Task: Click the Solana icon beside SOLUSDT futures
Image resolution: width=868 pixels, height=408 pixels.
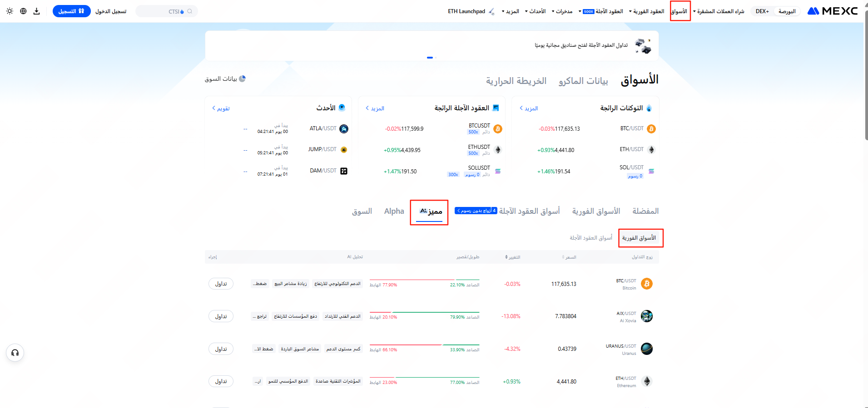Action: click(x=498, y=171)
